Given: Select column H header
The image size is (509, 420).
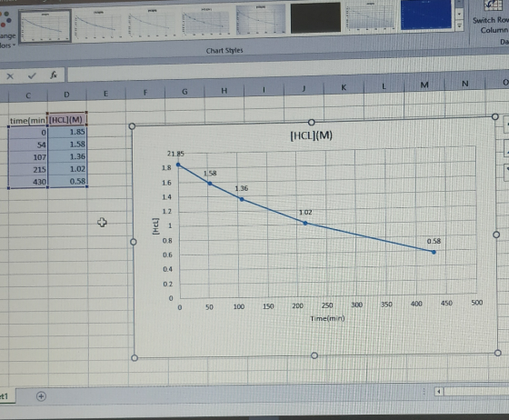Looking at the screenshot, I should click(x=224, y=91).
